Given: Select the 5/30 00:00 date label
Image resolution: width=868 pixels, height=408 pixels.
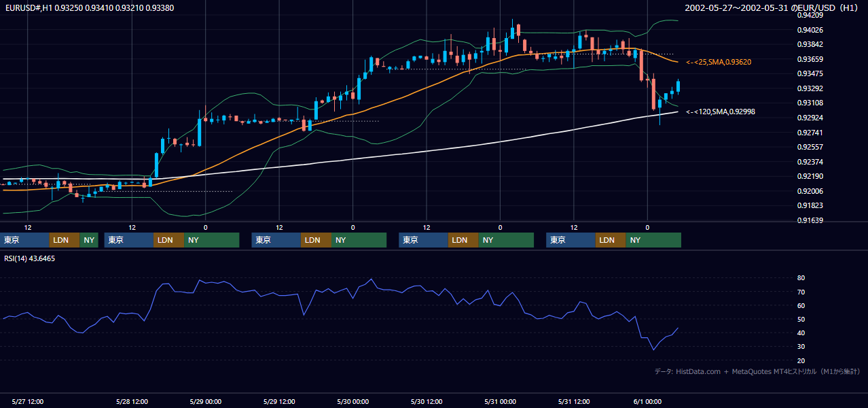Looking at the screenshot, I should (x=352, y=401).
